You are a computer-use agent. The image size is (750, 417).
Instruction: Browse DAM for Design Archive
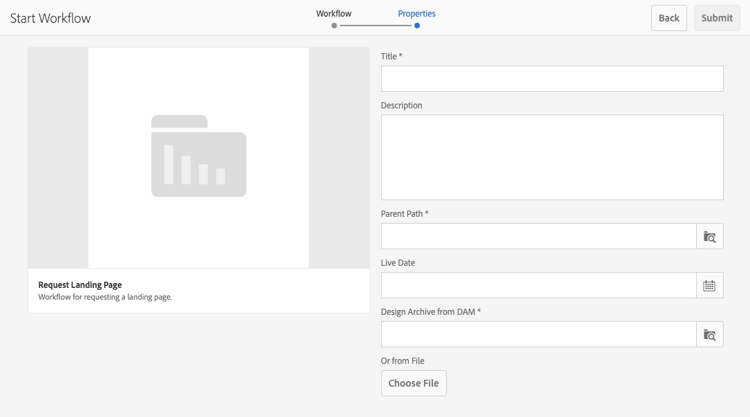pos(710,334)
